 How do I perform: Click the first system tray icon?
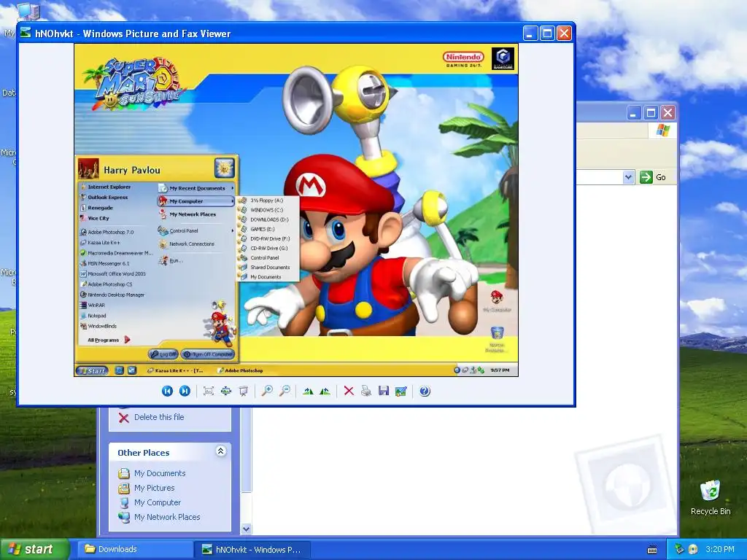click(x=679, y=549)
